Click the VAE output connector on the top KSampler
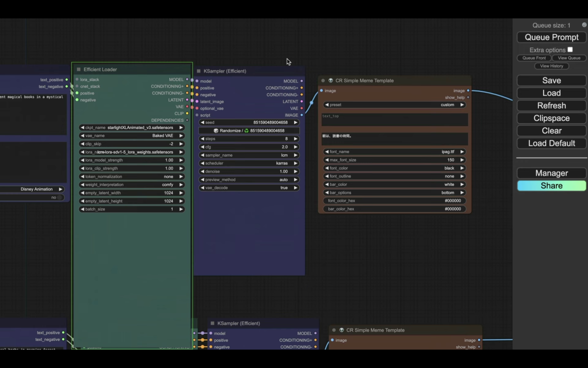 [302, 108]
